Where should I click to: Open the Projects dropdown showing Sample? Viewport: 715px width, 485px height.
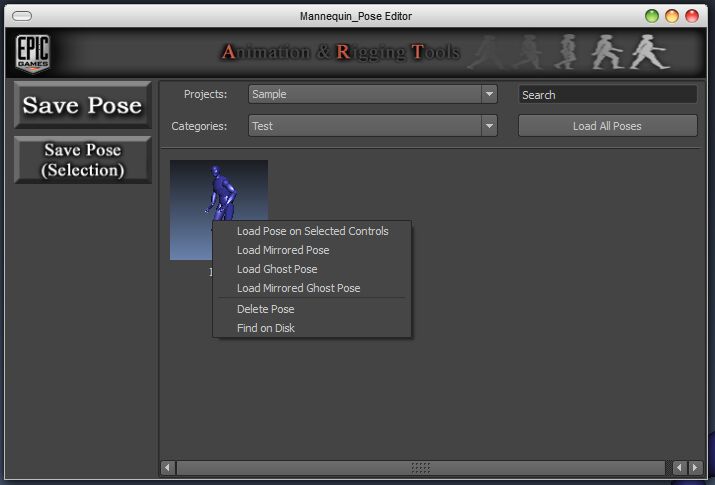pos(373,94)
